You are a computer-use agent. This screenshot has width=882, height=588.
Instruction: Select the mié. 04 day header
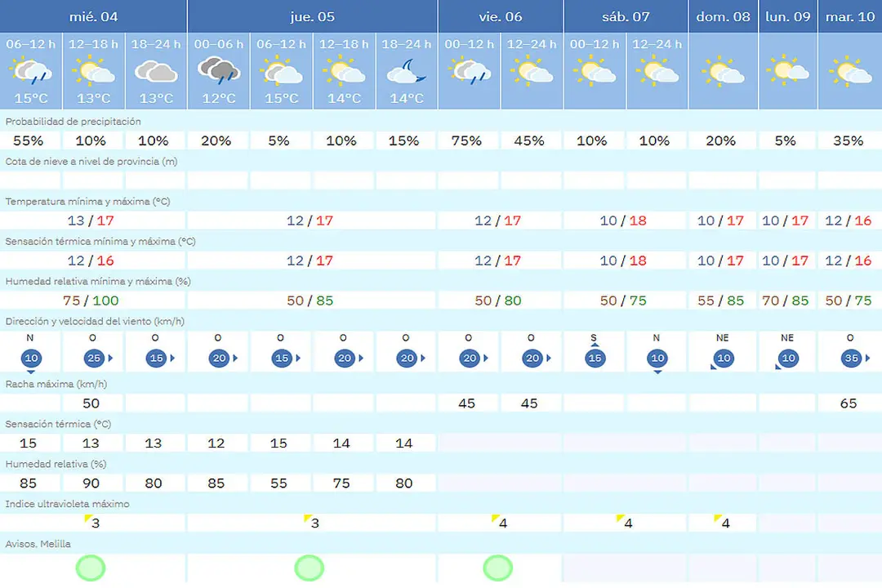tap(93, 16)
